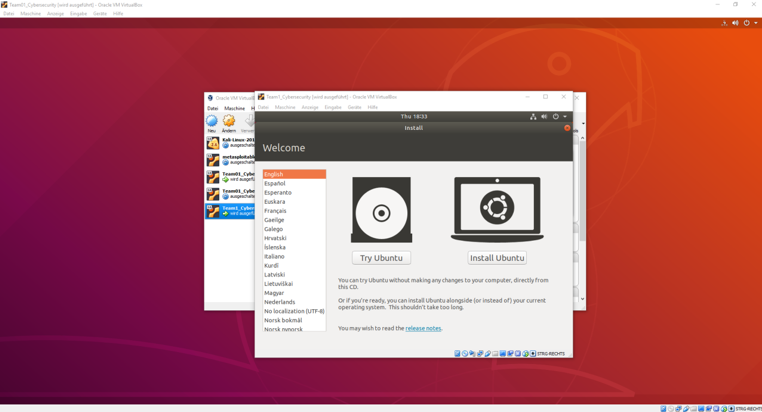Click the Install Ubuntu button
This screenshot has width=762, height=412.
pyautogui.click(x=497, y=258)
